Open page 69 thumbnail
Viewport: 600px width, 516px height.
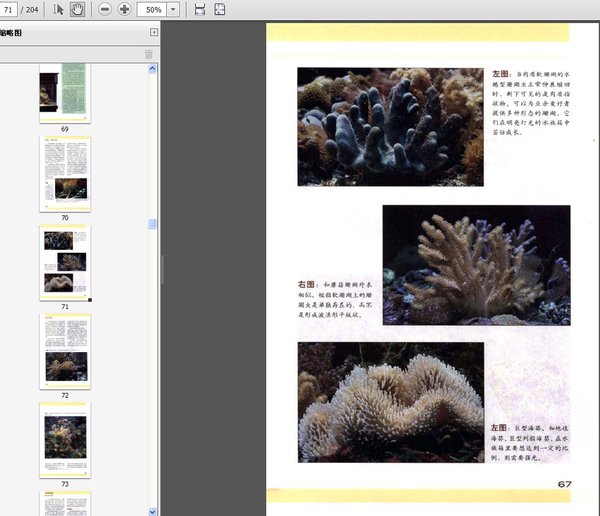click(64, 93)
